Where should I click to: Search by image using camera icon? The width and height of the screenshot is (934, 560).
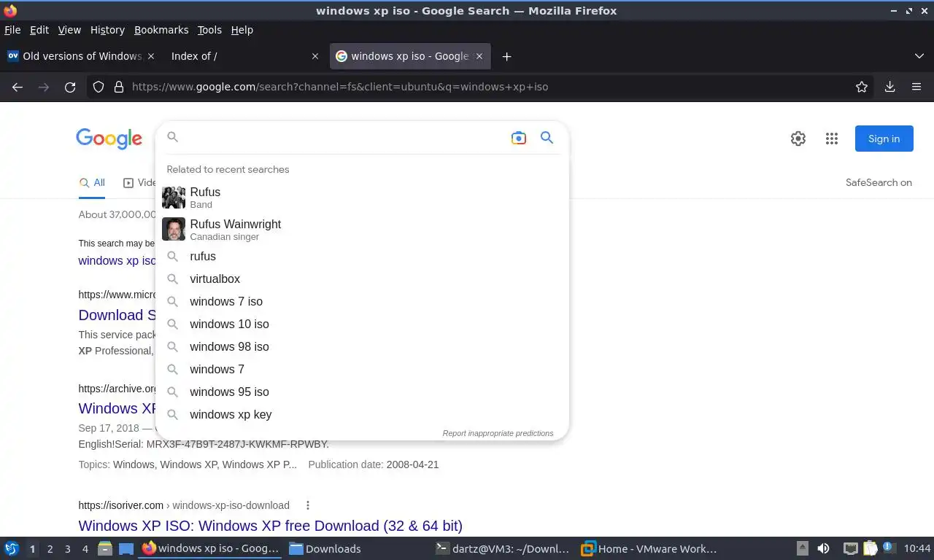click(518, 138)
